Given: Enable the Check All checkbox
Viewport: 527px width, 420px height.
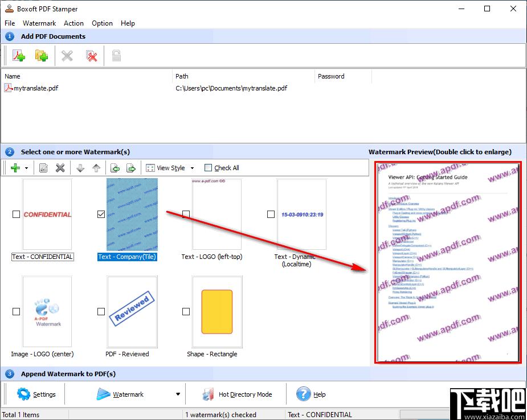Looking at the screenshot, I should click(209, 168).
